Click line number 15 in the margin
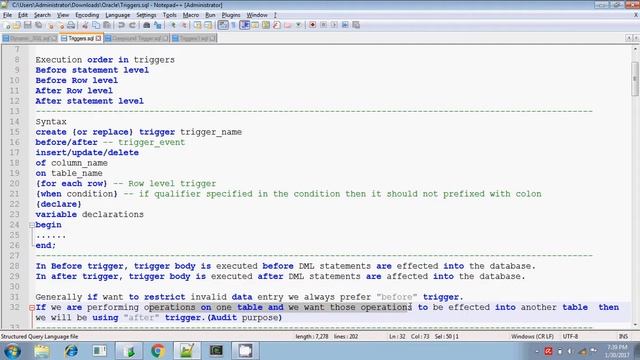The height and width of the screenshot is (360, 640). coord(14,132)
